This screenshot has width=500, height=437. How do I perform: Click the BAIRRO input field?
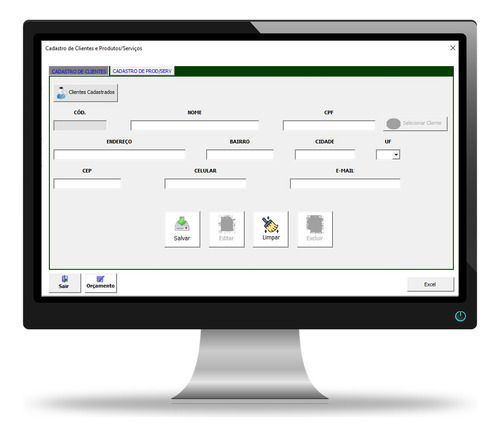(240, 154)
